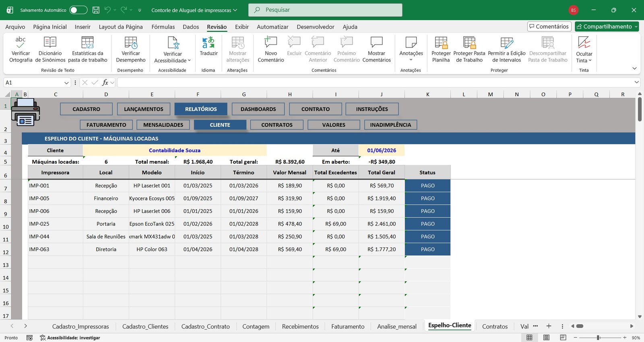This screenshot has width=644, height=342.
Task: Open Anotações dropdown
Action: [411, 49]
